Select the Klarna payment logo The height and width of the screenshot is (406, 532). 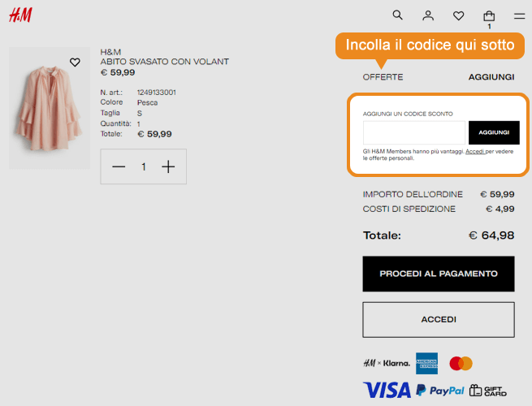(387, 363)
